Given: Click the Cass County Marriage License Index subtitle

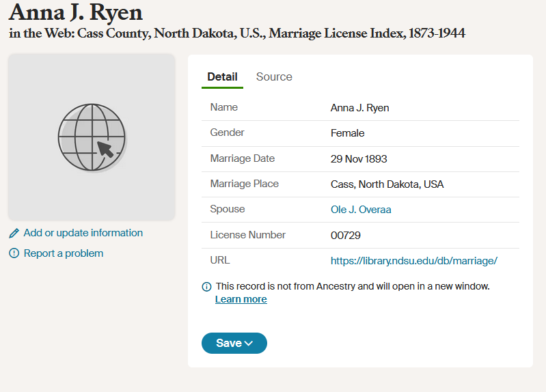Looking at the screenshot, I should coord(237,33).
